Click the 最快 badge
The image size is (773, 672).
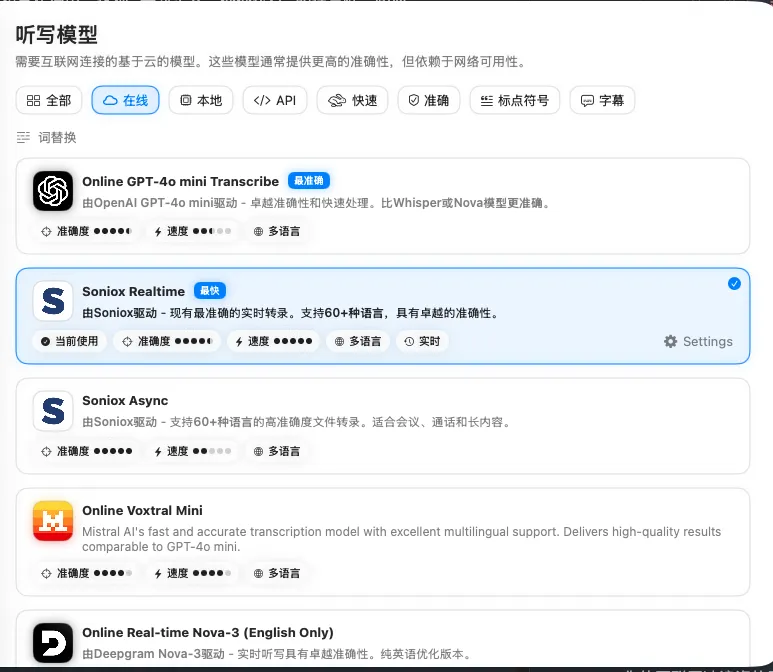[210, 291]
